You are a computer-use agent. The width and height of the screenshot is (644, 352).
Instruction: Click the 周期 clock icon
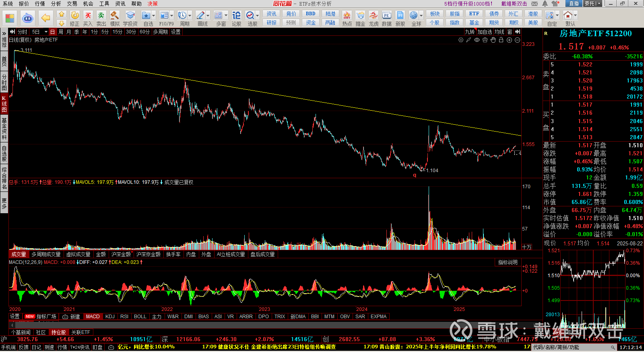pos(182,15)
